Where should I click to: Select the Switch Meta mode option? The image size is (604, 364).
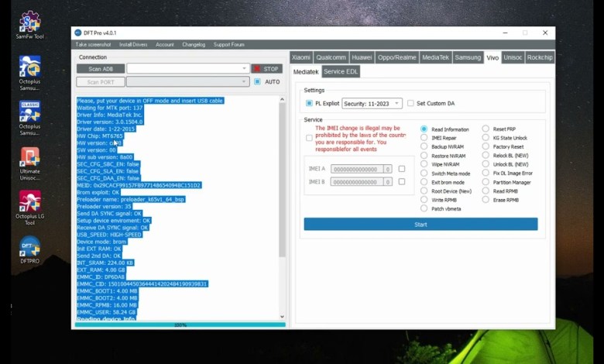pos(424,173)
